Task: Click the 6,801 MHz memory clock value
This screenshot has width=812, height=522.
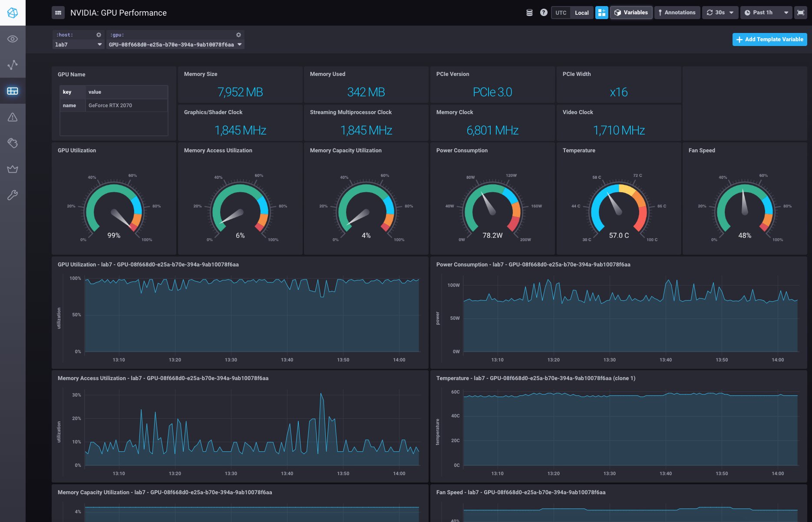Action: (492, 130)
